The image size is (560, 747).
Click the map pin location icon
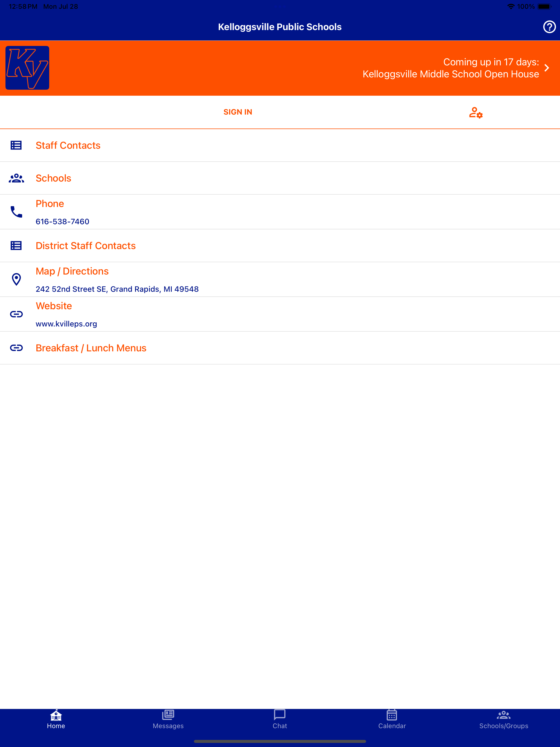click(x=16, y=279)
